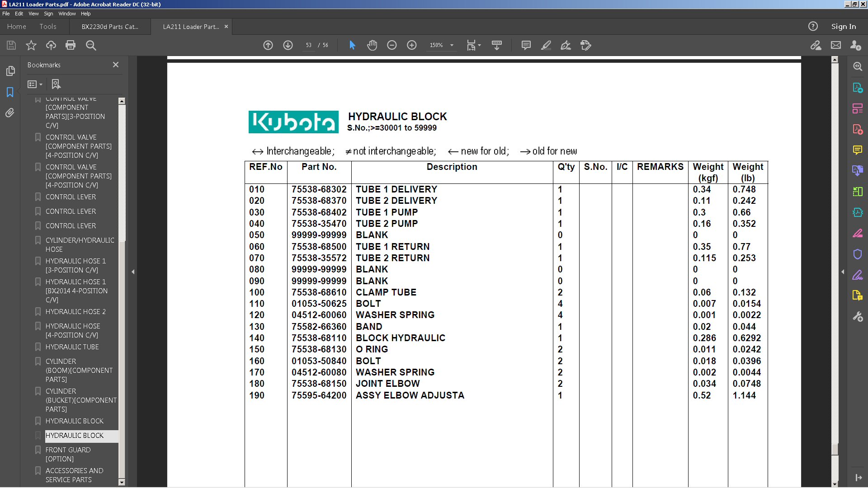
Task: Open the 150% zoom level dropdown
Action: (x=451, y=45)
